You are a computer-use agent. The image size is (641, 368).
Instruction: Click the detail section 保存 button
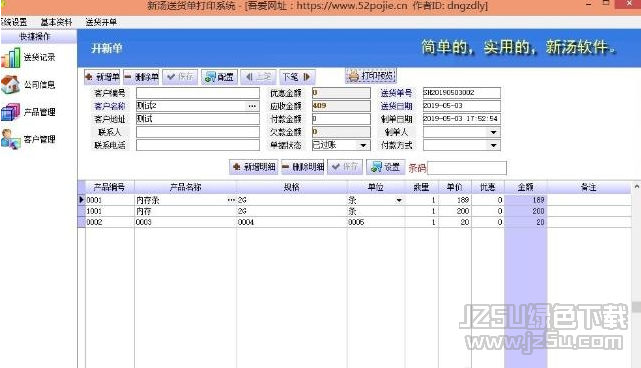(x=345, y=167)
